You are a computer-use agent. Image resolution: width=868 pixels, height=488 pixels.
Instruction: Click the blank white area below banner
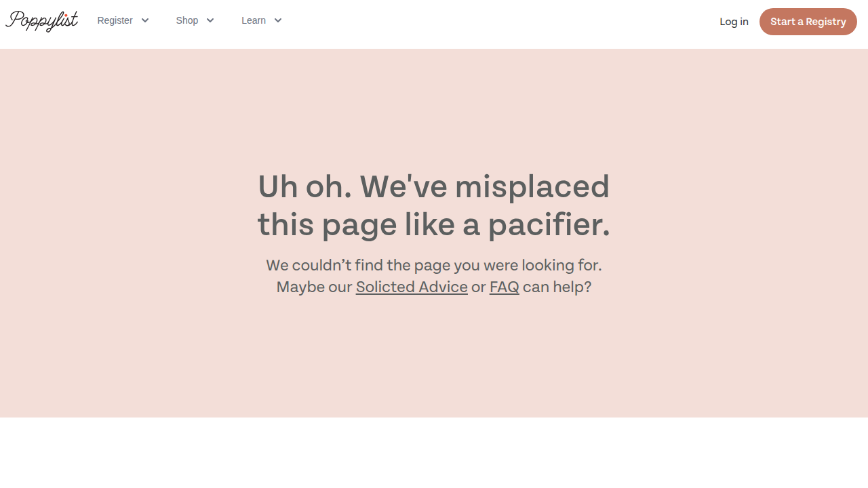[434, 453]
